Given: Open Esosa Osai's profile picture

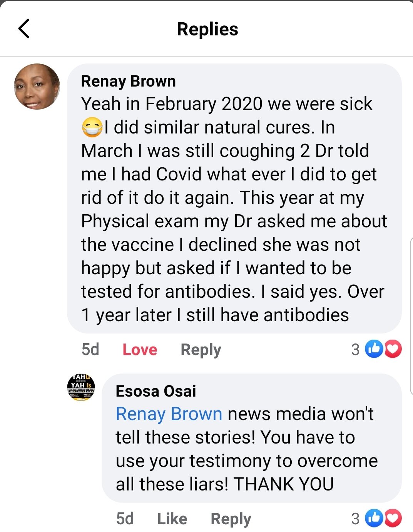Looking at the screenshot, I should pos(81,387).
